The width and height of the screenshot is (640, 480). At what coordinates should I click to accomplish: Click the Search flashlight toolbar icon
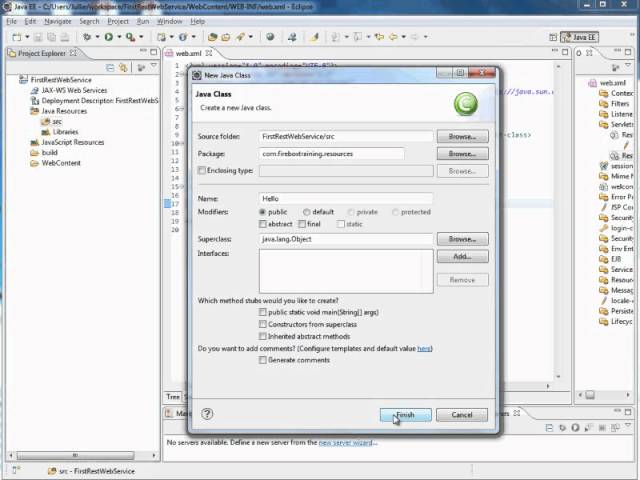[x=240, y=37]
